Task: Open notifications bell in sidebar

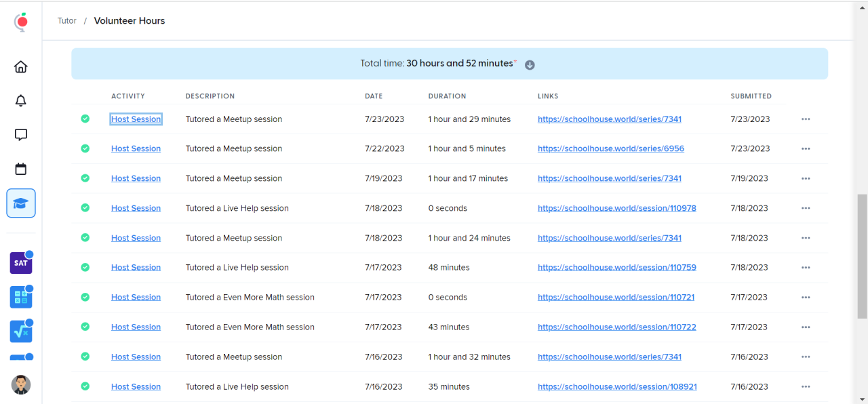Action: [21, 101]
